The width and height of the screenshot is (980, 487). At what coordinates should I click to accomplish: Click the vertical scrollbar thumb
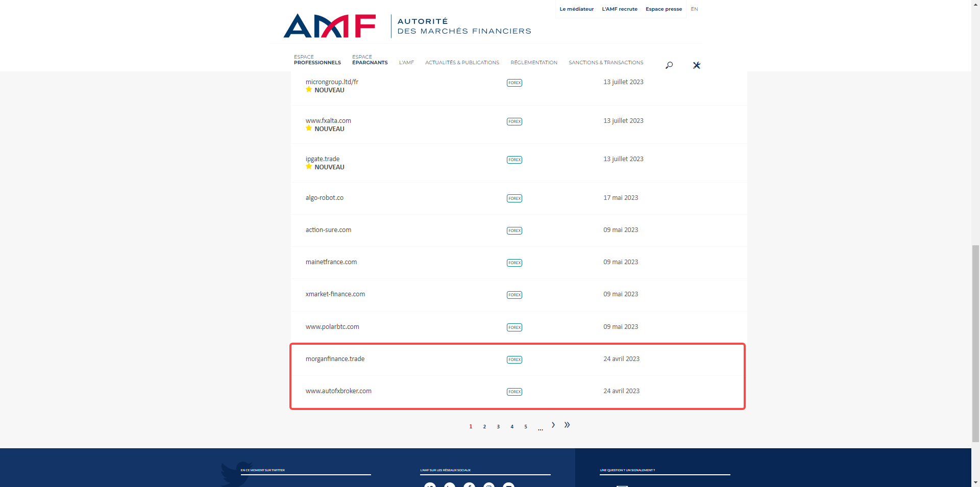[x=975, y=342]
